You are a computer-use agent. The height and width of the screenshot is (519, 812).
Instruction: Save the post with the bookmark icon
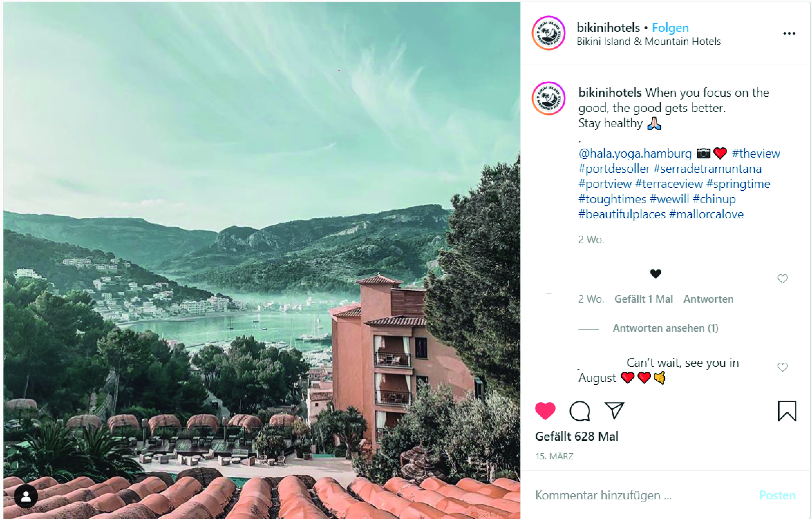787,411
